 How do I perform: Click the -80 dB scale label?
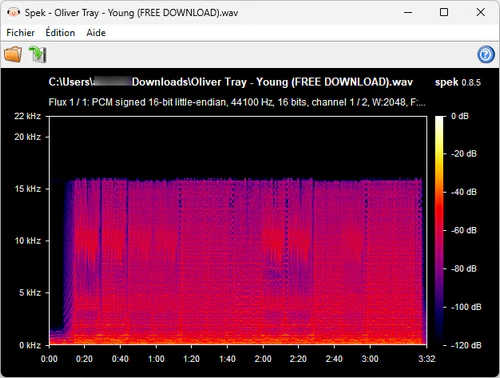464,269
